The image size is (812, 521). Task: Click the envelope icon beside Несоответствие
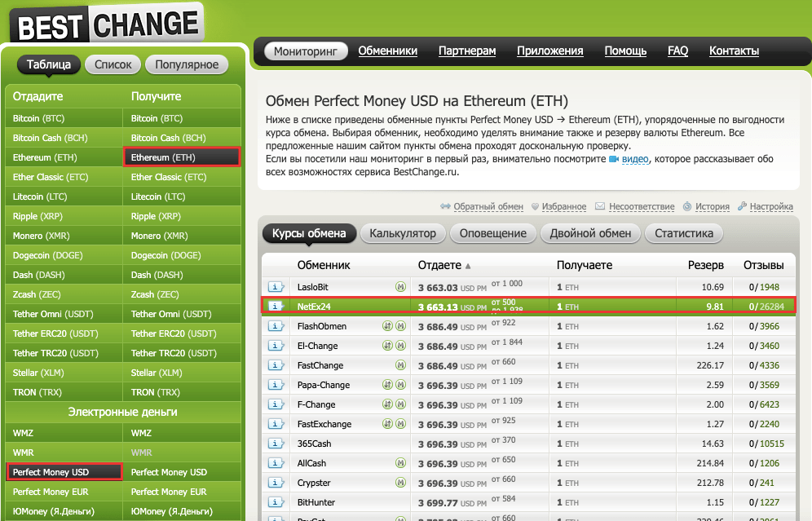click(600, 207)
